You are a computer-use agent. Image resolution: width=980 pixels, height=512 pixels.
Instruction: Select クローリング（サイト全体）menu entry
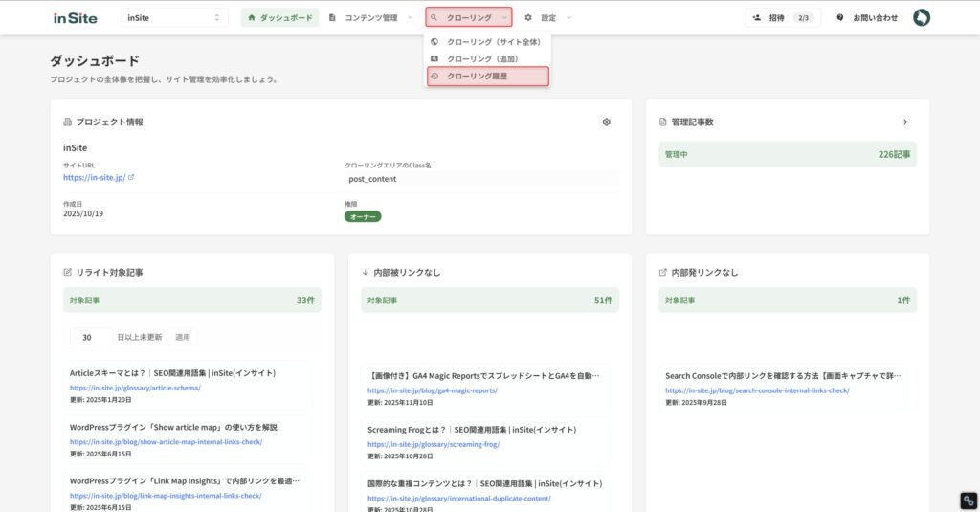point(487,42)
